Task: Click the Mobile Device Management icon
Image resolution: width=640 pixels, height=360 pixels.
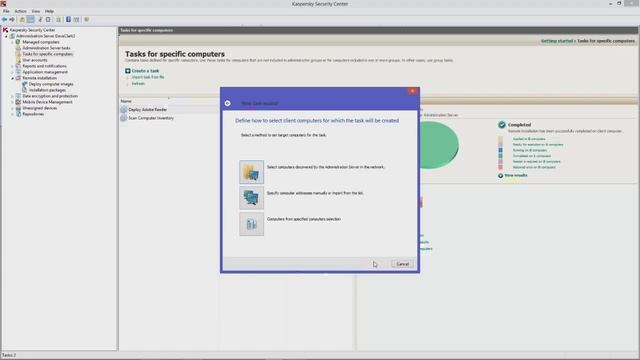Action: pyautogui.click(x=18, y=102)
